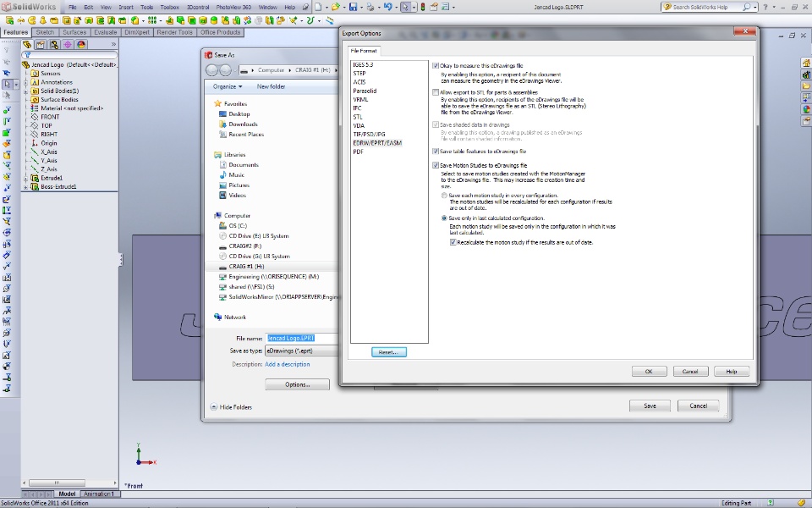The image size is (812, 508).
Task: Collapse folders using Hide Folders arrow
Action: click(x=213, y=407)
